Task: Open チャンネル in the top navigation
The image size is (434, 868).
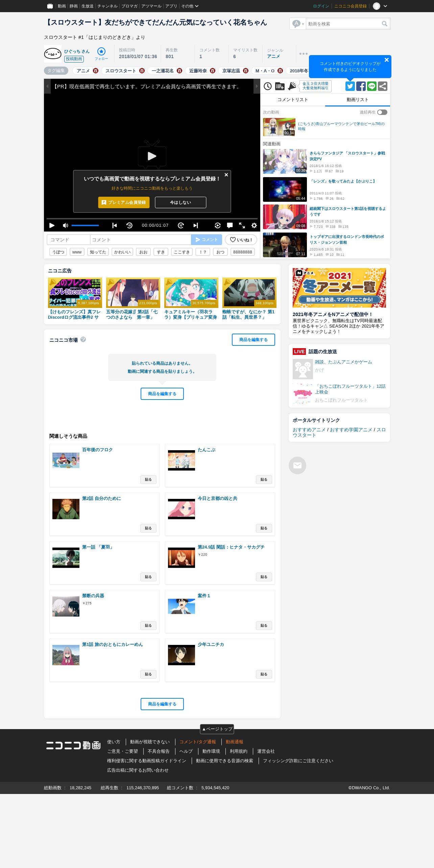Action: click(x=107, y=6)
